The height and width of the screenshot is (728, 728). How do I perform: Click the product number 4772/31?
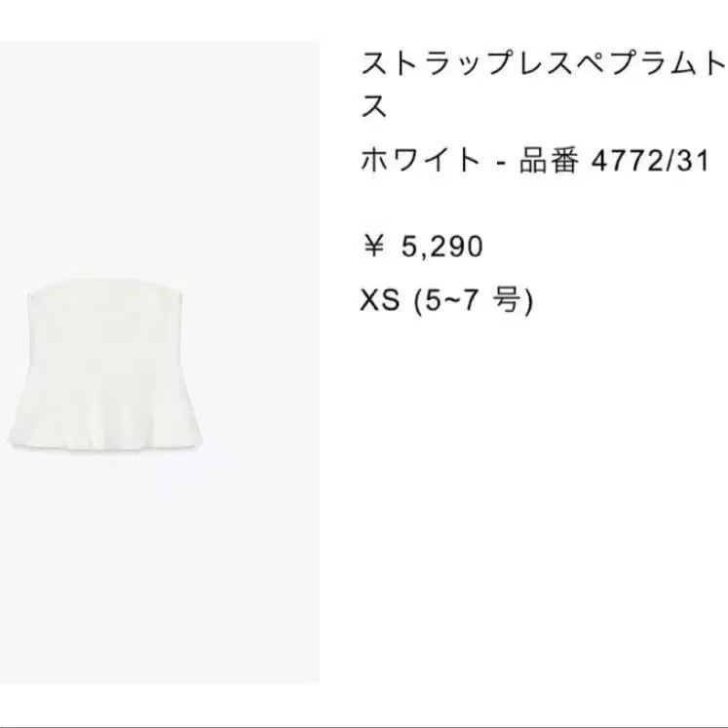tap(650, 161)
